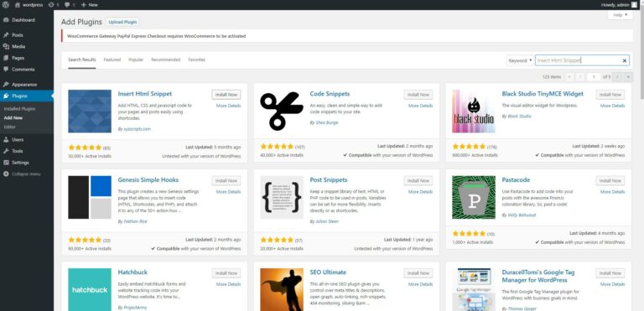
Task: Click the Upload Plugin button
Action: point(122,22)
